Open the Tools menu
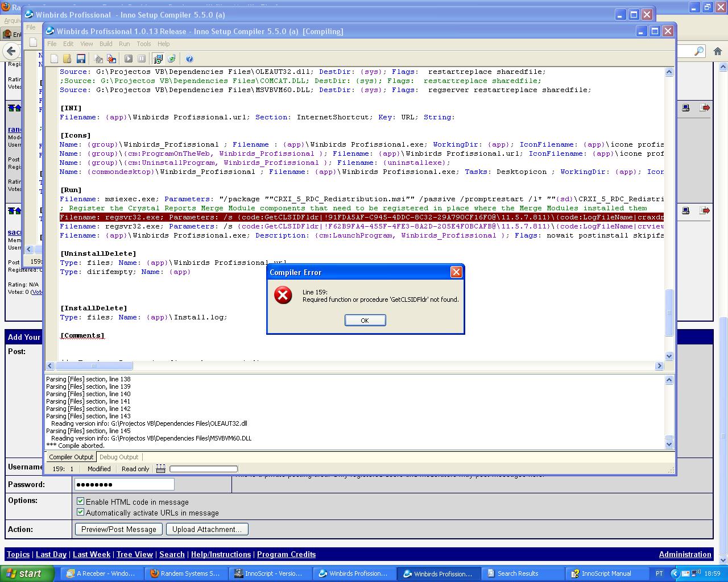Screen dimensions: 728x582 pyautogui.click(x=144, y=44)
